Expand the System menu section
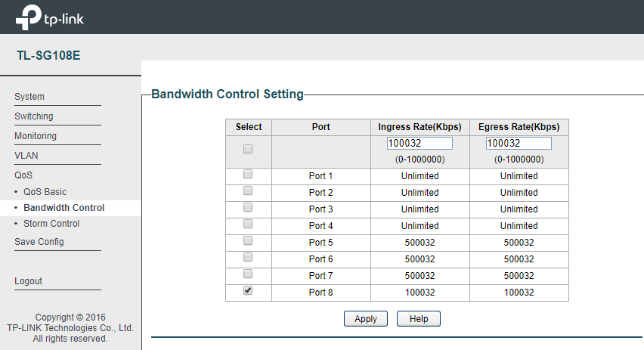 [29, 97]
